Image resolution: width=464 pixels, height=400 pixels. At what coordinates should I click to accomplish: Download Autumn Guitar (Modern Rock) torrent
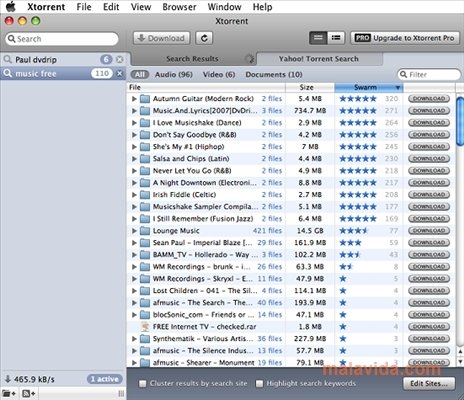429,99
